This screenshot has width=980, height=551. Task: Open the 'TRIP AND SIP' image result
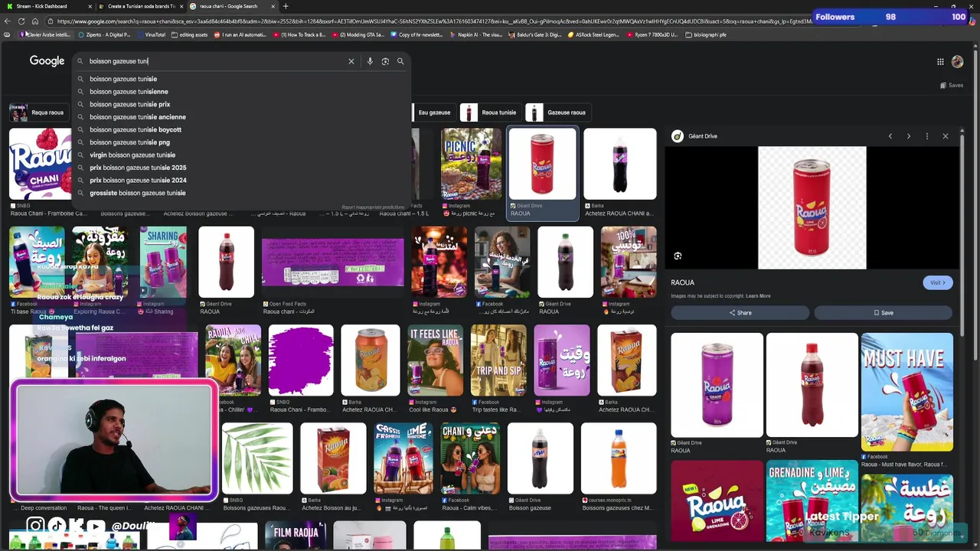click(498, 360)
